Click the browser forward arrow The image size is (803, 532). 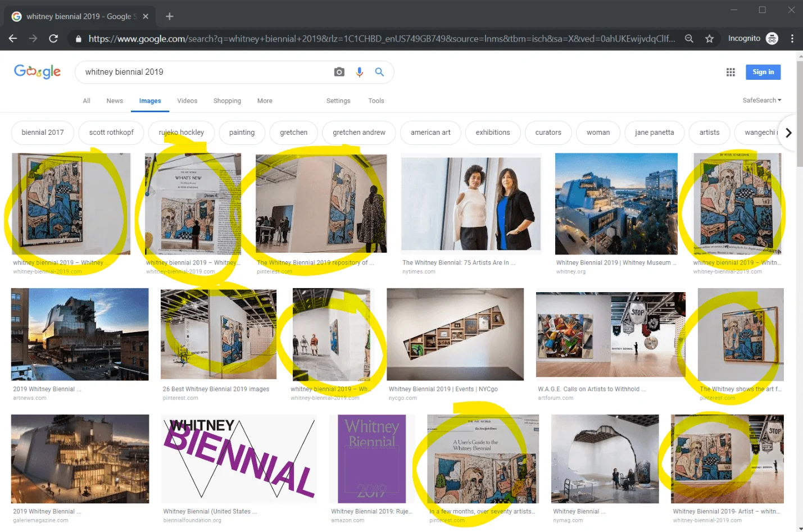pyautogui.click(x=33, y=39)
